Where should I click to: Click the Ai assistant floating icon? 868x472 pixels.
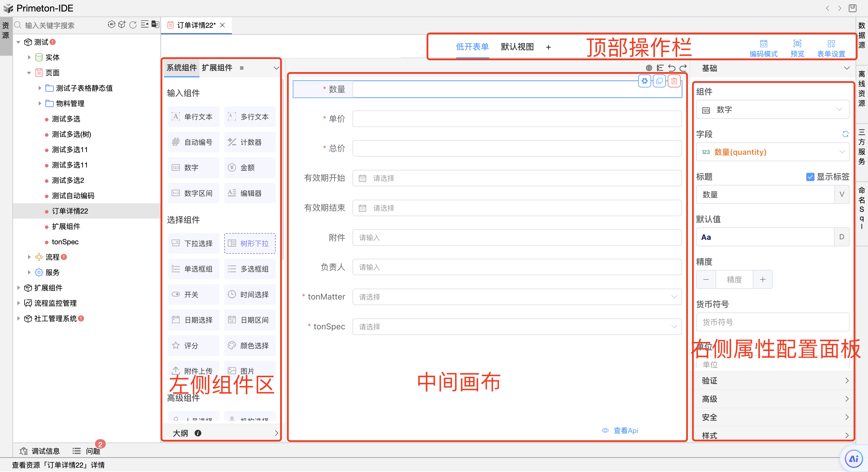click(853, 458)
